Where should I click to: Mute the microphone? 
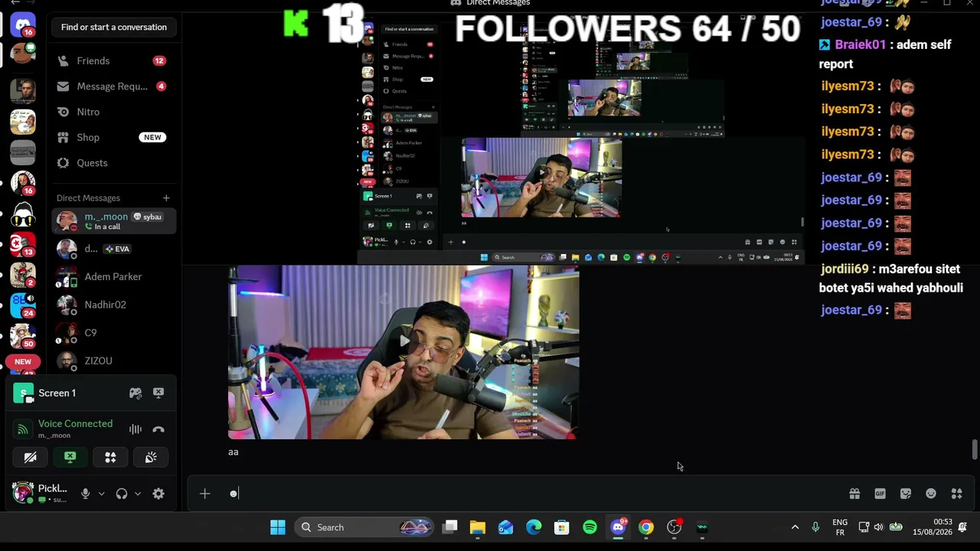86,494
